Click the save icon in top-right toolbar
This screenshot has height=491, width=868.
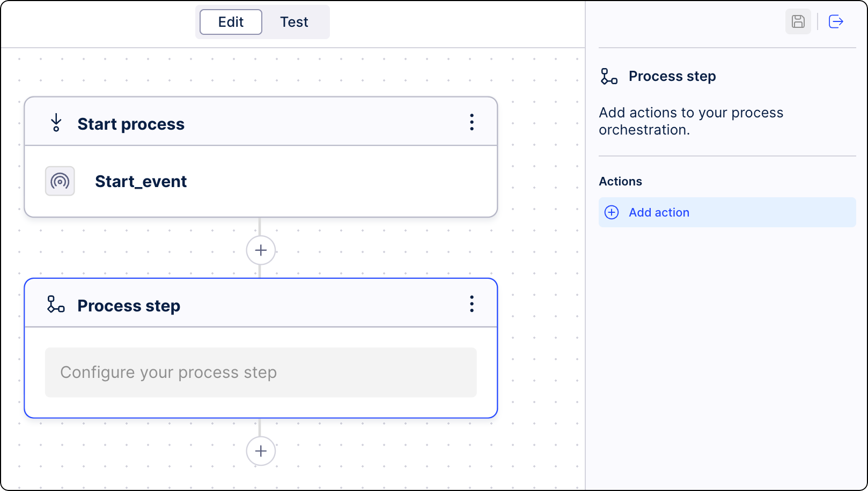point(798,21)
